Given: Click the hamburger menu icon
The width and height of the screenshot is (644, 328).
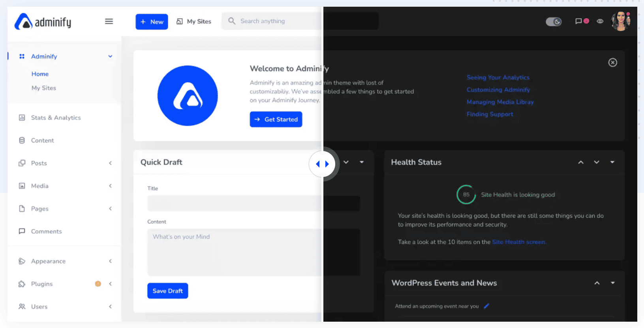Looking at the screenshot, I should pos(109,21).
